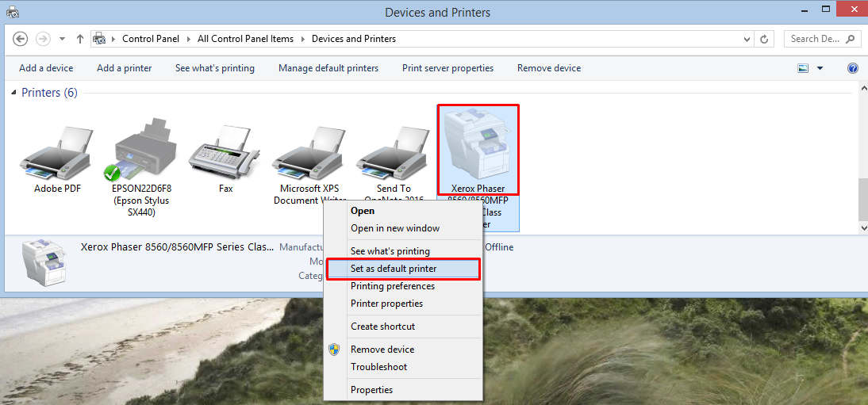The height and width of the screenshot is (405, 868).
Task: Click the Back navigation arrow
Action: point(21,39)
